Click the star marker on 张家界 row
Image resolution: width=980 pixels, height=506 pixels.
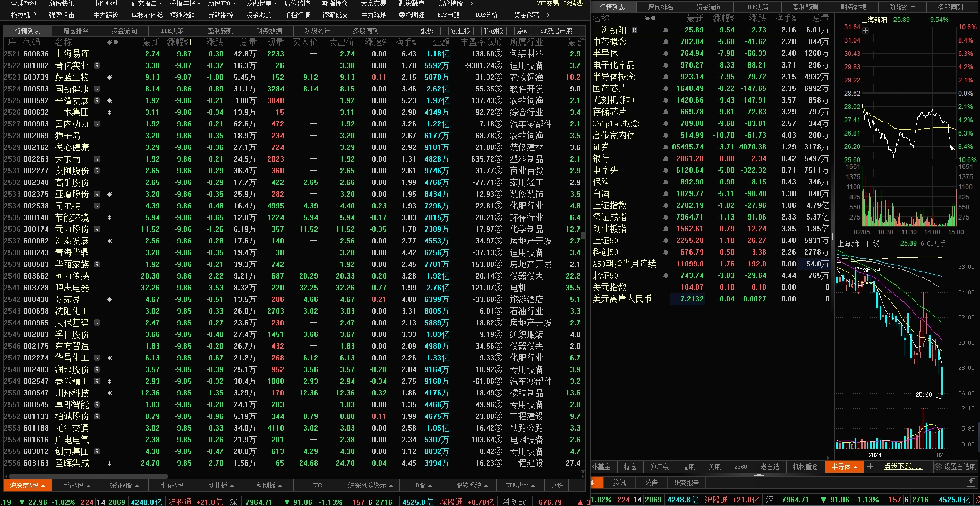pyautogui.click(x=110, y=299)
